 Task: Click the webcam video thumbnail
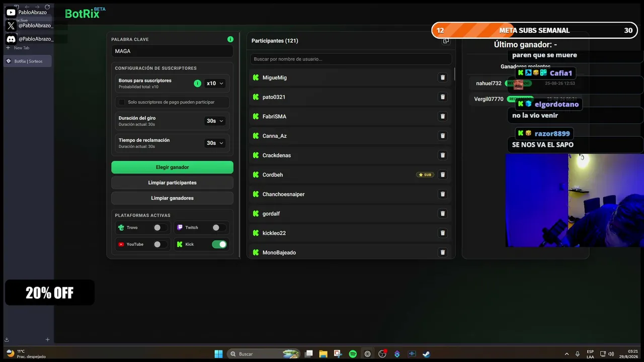point(575,200)
